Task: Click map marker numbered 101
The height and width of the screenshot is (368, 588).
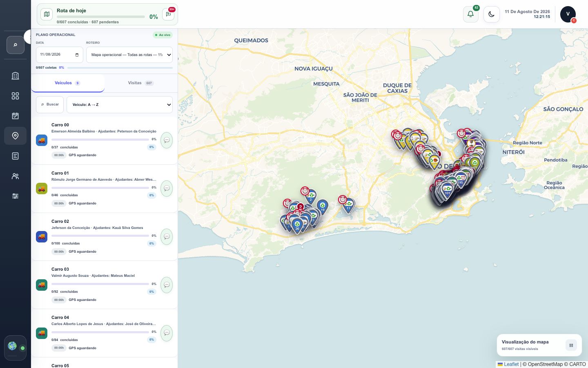Action: [448, 191]
